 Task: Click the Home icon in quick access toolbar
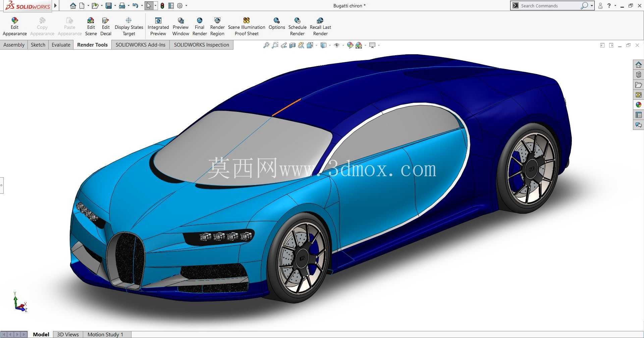pyautogui.click(x=73, y=6)
